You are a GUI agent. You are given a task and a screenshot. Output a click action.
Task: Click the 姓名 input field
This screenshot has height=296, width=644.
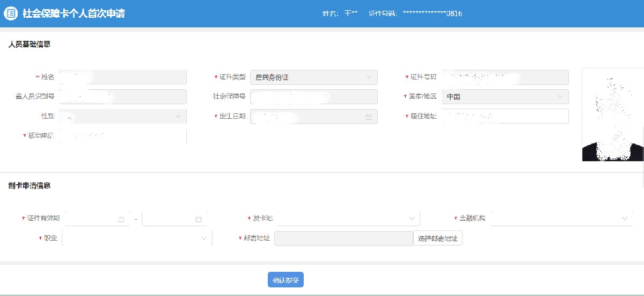coord(122,77)
